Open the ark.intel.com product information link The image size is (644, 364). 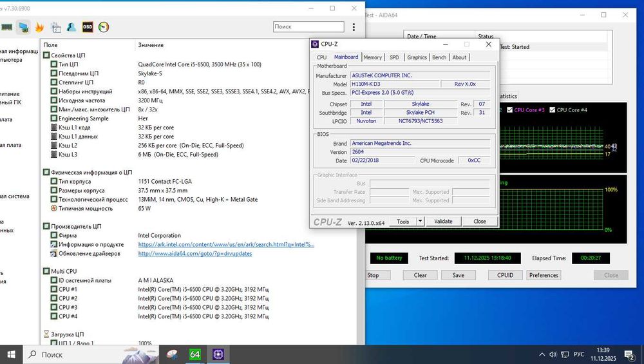coord(226,244)
